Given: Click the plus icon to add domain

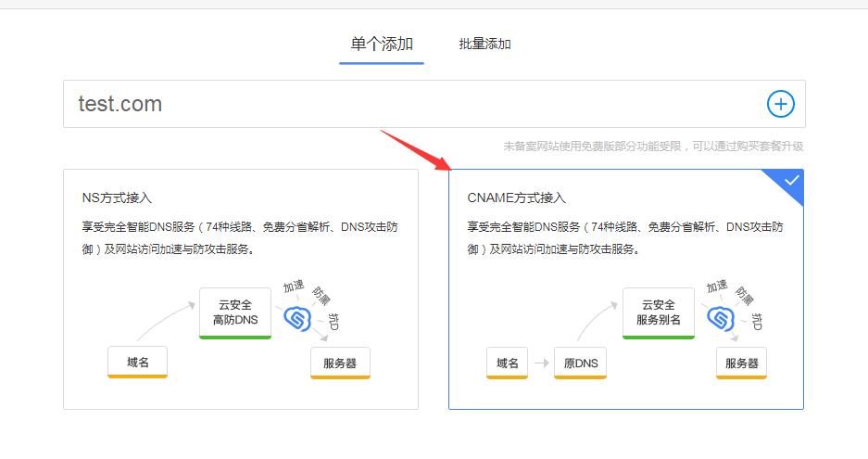Looking at the screenshot, I should [781, 104].
